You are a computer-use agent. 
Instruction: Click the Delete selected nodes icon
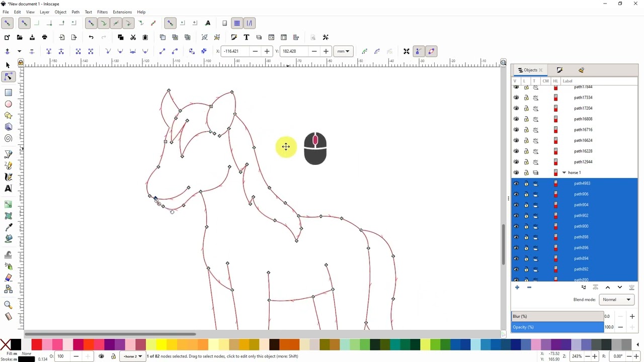point(32,51)
